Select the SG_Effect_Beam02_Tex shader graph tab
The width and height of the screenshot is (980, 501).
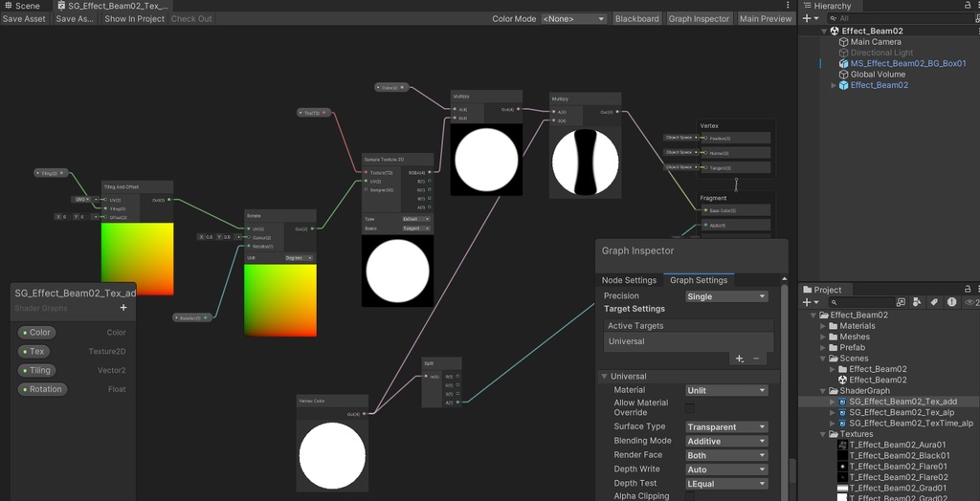pos(113,6)
